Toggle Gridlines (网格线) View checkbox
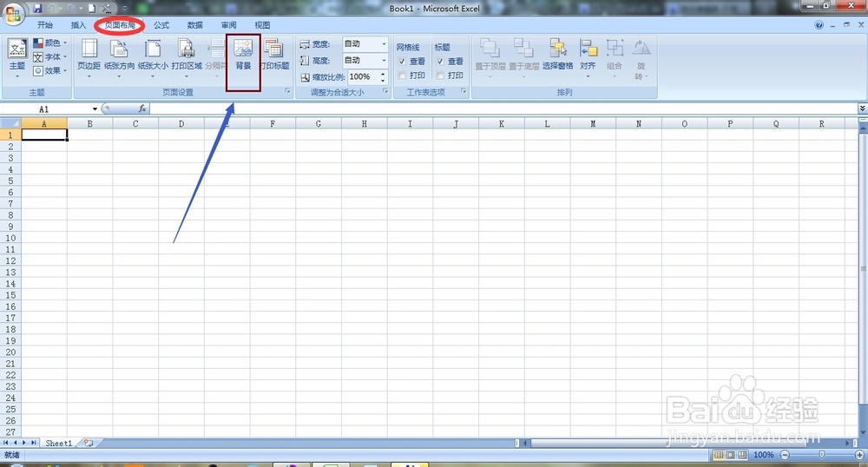This screenshot has height=467, width=868. pyautogui.click(x=403, y=61)
